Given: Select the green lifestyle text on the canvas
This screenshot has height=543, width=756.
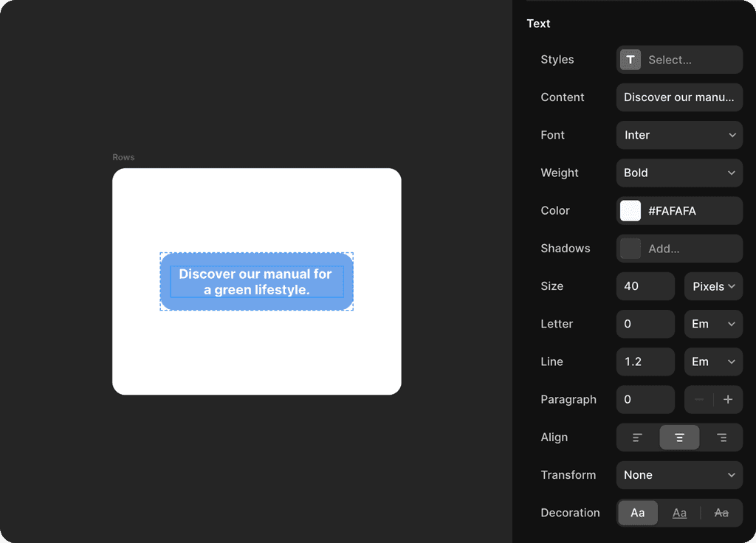Looking at the screenshot, I should [x=255, y=282].
